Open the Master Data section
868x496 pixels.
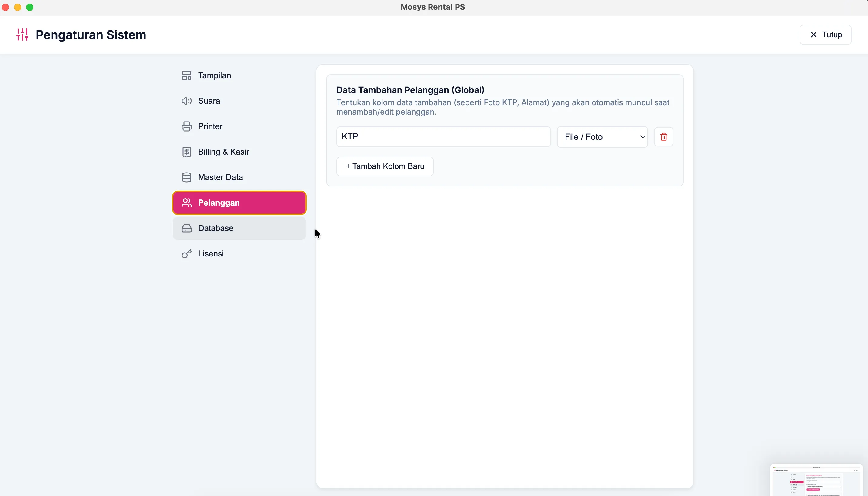click(239, 177)
